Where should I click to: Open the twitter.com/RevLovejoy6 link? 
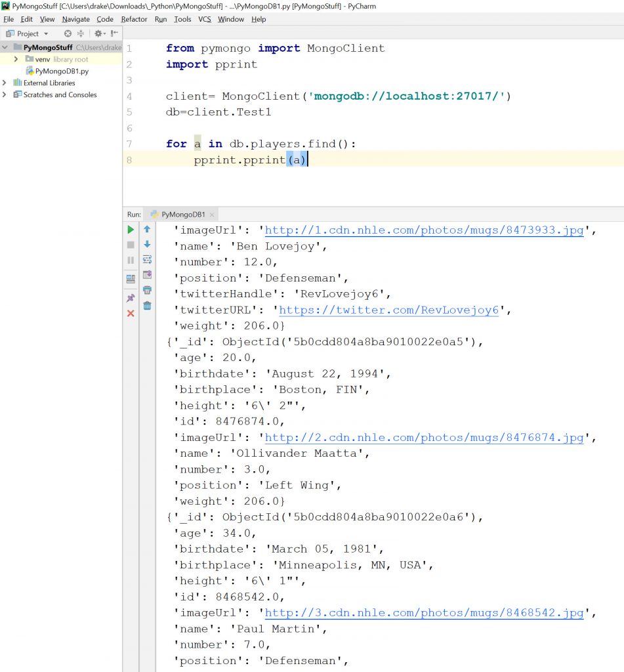389,310
